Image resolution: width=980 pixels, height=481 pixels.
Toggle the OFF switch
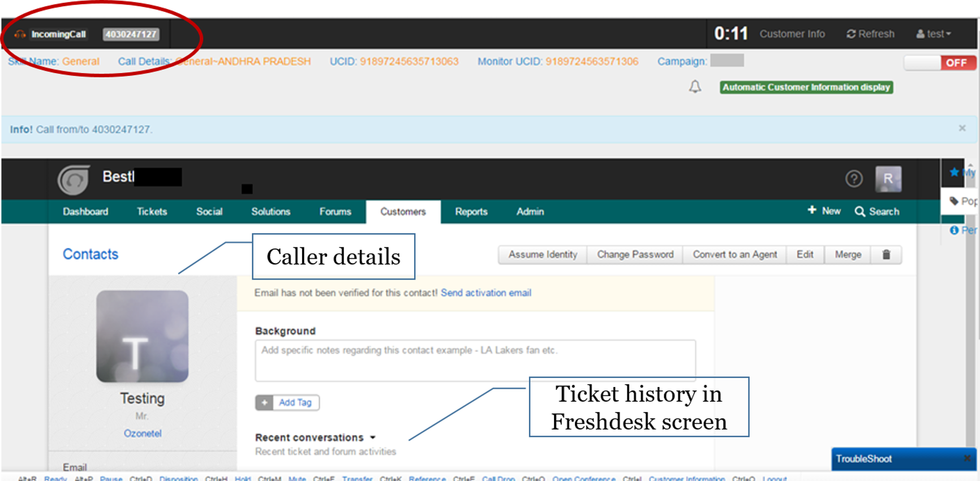pos(940,63)
